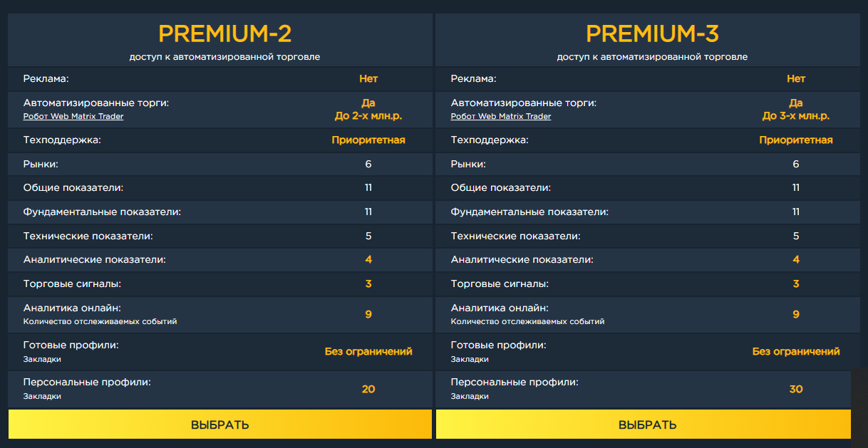Click the 'Автоматизированные торги:' label in PREMIUM-2
The height and width of the screenshot is (448, 868).
tap(96, 103)
